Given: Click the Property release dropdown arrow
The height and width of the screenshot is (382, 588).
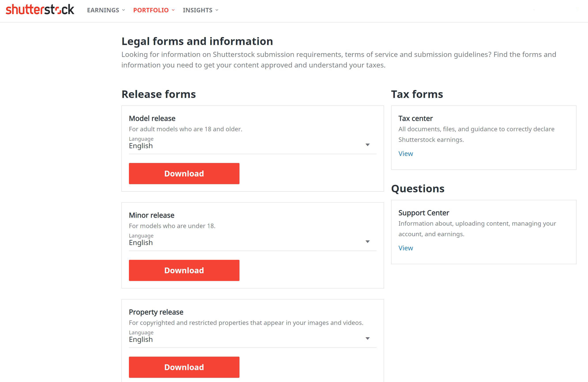Looking at the screenshot, I should pyautogui.click(x=368, y=339).
